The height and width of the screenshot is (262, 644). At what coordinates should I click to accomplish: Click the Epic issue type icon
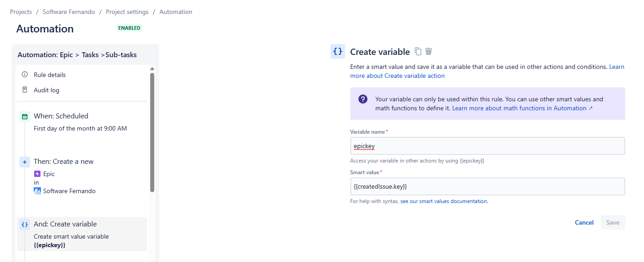[x=37, y=174]
